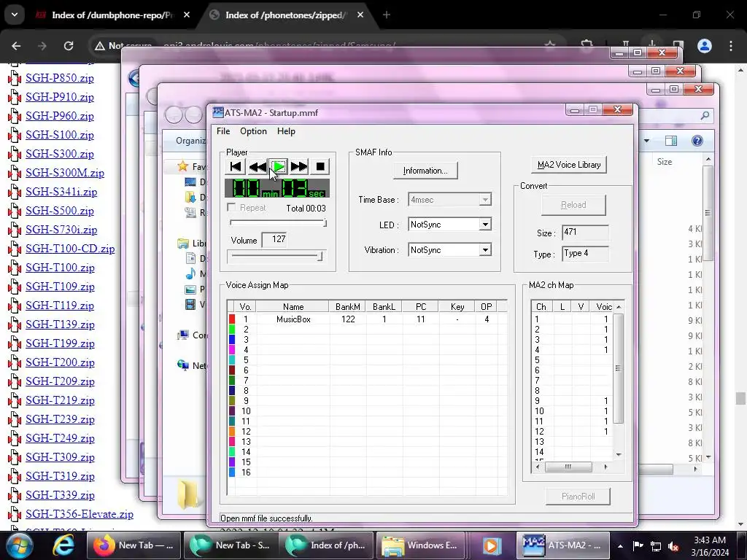Click the Size field showing 471

(x=585, y=233)
